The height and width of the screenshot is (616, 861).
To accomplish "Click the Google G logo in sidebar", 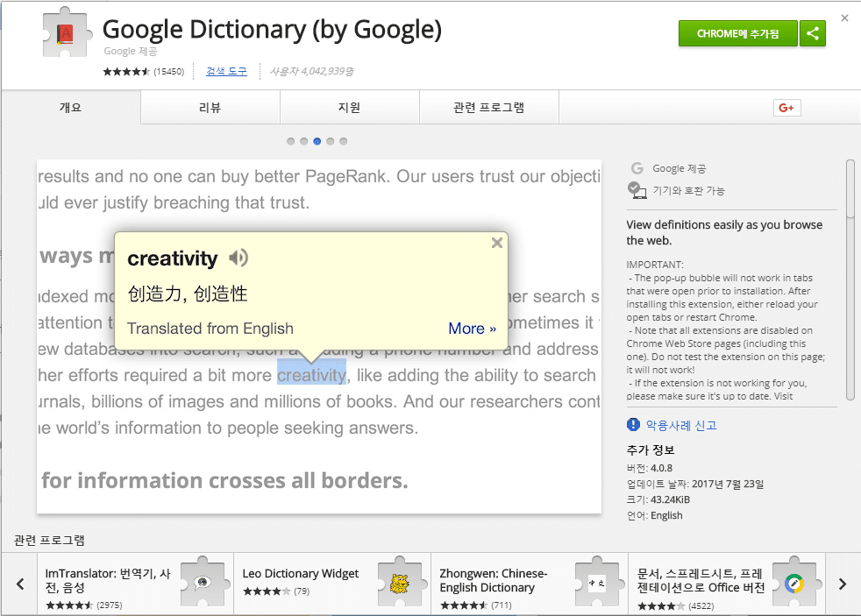I will [637, 168].
